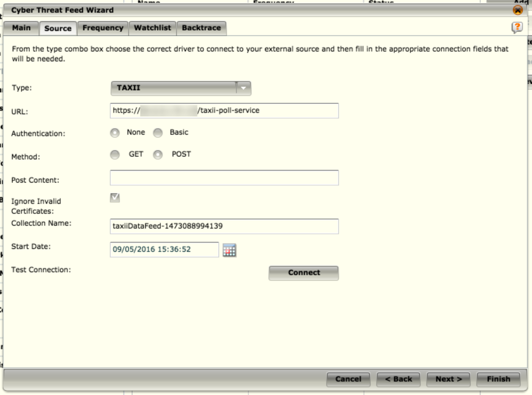Select the Source tab
Image resolution: width=532 pixels, height=395 pixels.
click(x=58, y=28)
